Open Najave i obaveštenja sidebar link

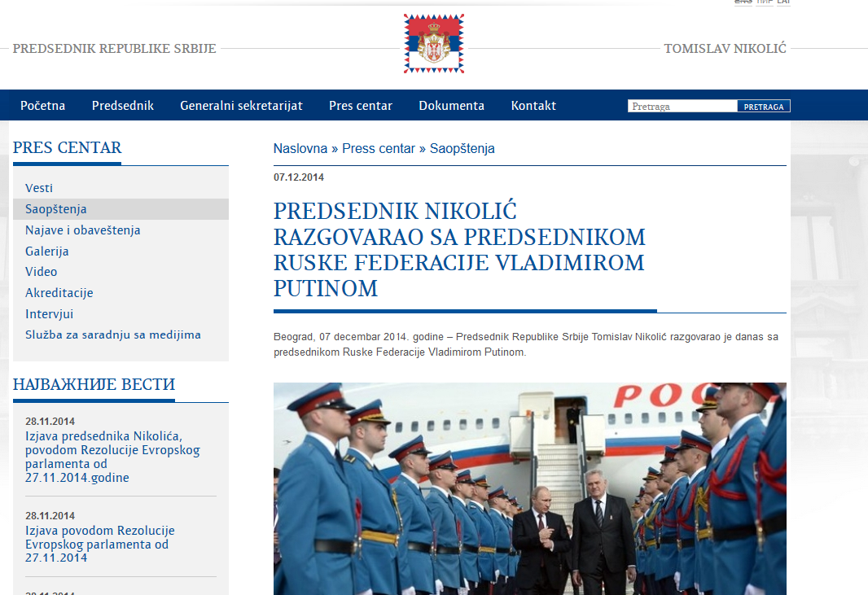click(83, 230)
